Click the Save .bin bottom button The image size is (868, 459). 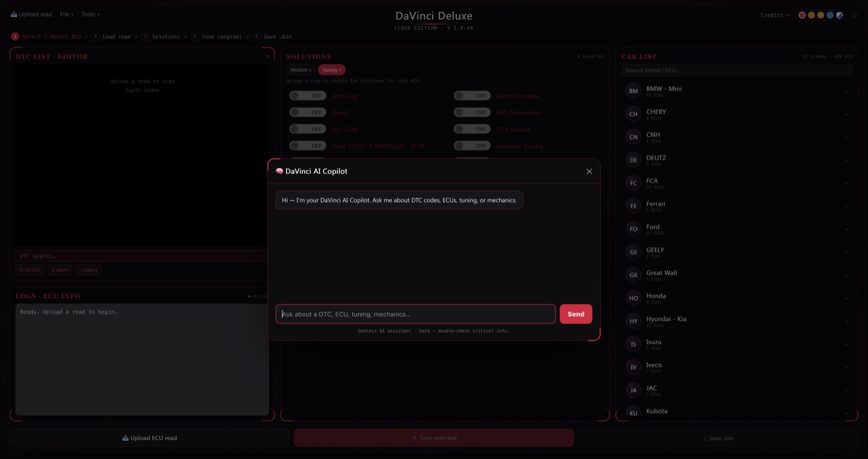point(718,438)
